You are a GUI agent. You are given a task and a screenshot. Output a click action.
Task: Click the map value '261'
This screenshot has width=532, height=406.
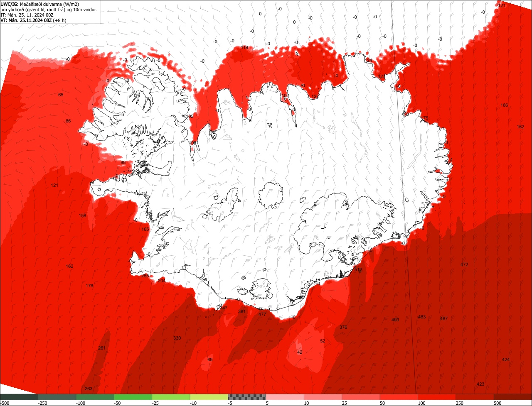click(x=102, y=348)
